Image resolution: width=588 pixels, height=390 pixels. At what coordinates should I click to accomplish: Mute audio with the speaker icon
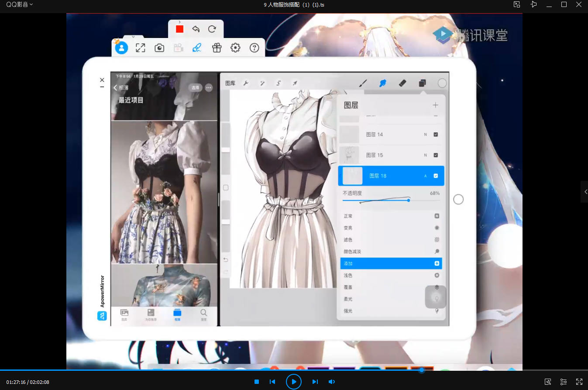(x=332, y=382)
